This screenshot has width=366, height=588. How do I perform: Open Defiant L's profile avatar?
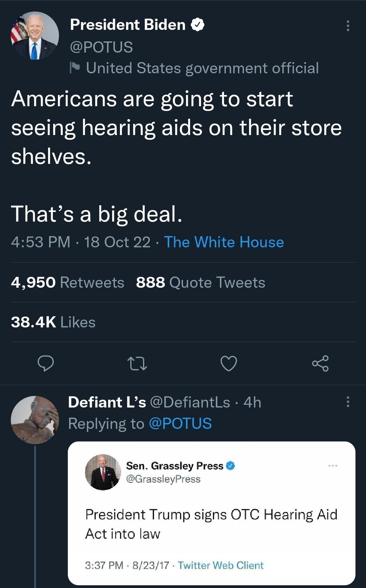pyautogui.click(x=35, y=420)
